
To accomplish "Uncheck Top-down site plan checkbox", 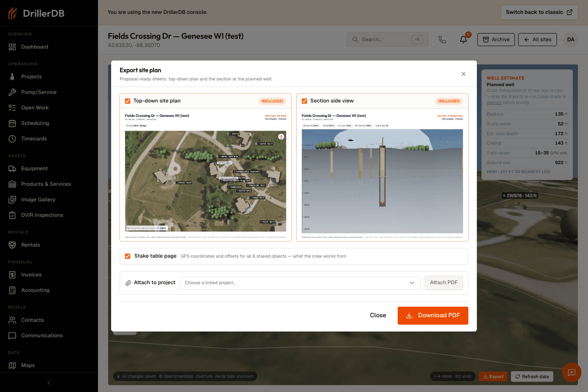I will [127, 101].
